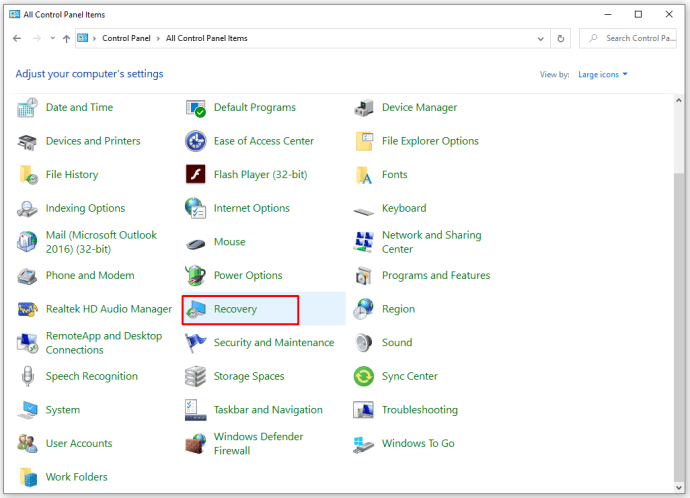This screenshot has width=690, height=498.
Task: Open the Ease of Access Center icon
Action: (195, 141)
